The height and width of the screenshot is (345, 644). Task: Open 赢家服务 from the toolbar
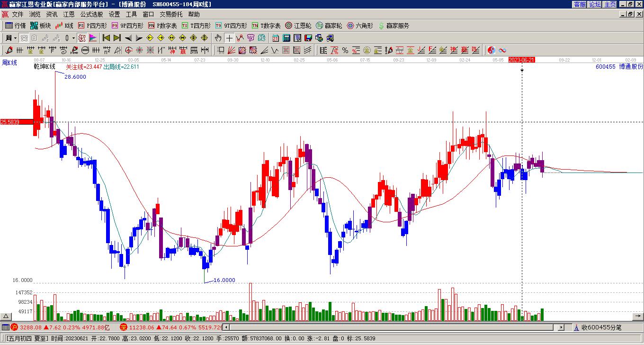[x=394, y=26]
